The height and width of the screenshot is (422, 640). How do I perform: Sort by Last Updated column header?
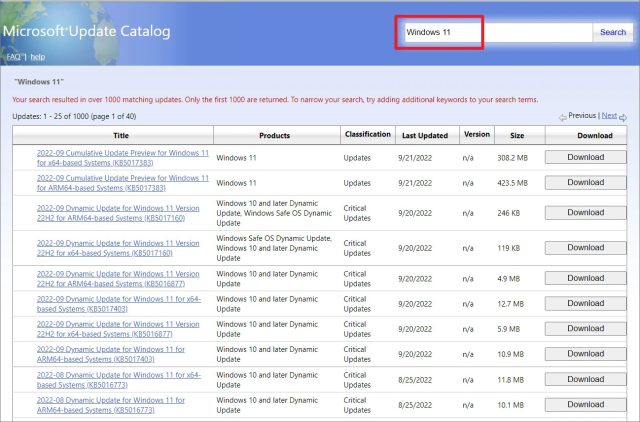pos(425,135)
